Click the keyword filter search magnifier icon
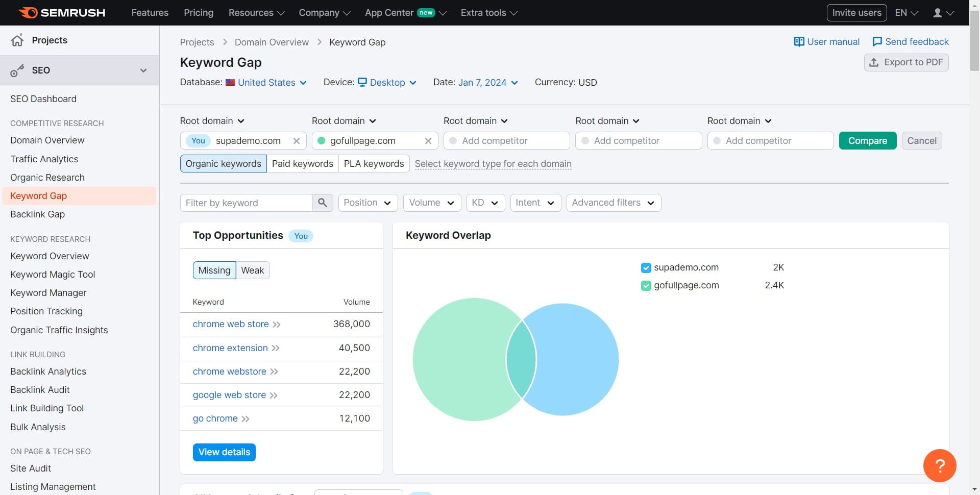Image resolution: width=980 pixels, height=495 pixels. [322, 203]
